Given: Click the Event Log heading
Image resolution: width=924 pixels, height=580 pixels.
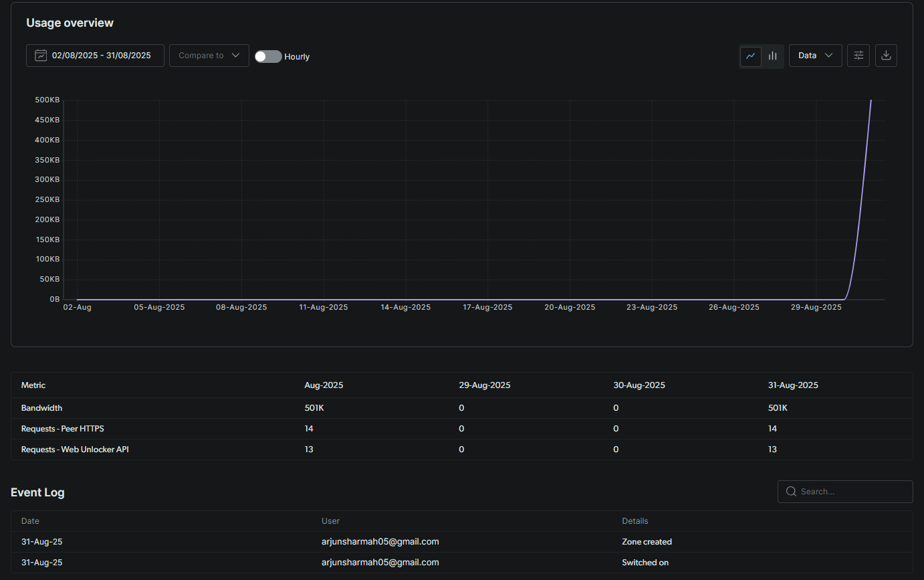Looking at the screenshot, I should click(x=37, y=493).
